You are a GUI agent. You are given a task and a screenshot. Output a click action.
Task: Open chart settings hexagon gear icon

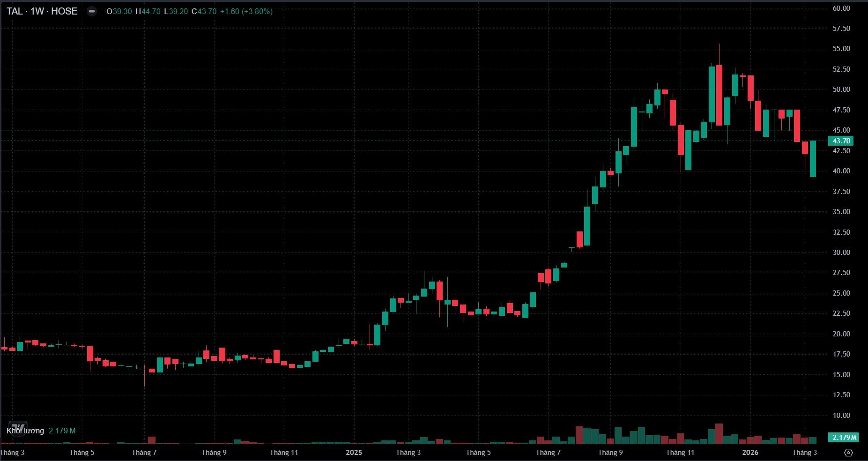[x=848, y=453]
